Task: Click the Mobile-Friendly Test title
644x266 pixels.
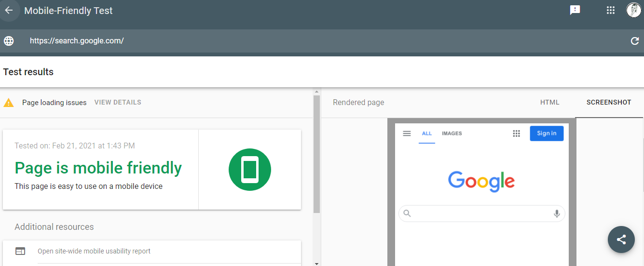Action: 69,11
